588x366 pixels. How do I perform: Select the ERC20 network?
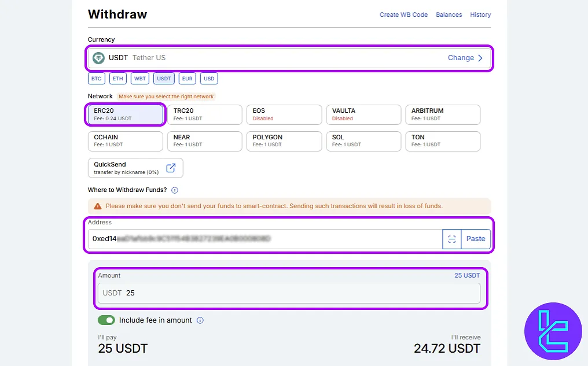(x=125, y=114)
